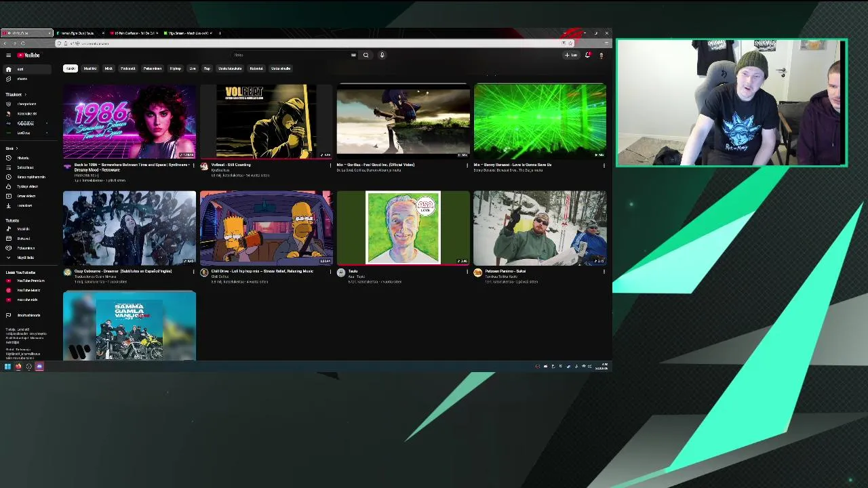Screen dimensions: 868x488
Task: Open the Volbeat video channel avatar
Action: [x=204, y=166]
